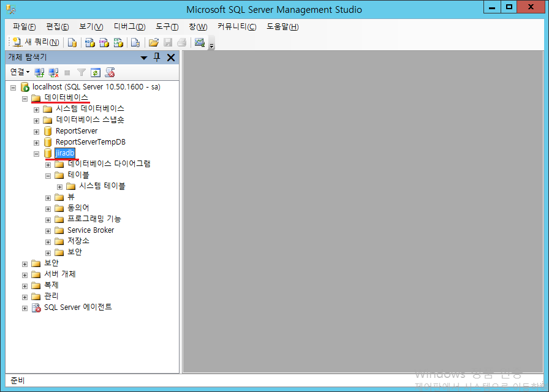The height and width of the screenshot is (392, 549).
Task: Toggle auto-hide pin on Object Explorer panel
Action: pyautogui.click(x=157, y=57)
